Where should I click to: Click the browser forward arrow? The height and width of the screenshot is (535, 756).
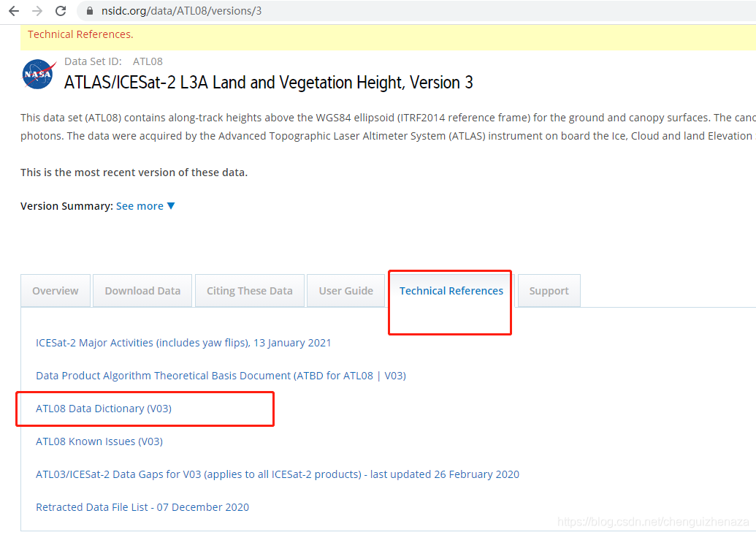pos(37,11)
